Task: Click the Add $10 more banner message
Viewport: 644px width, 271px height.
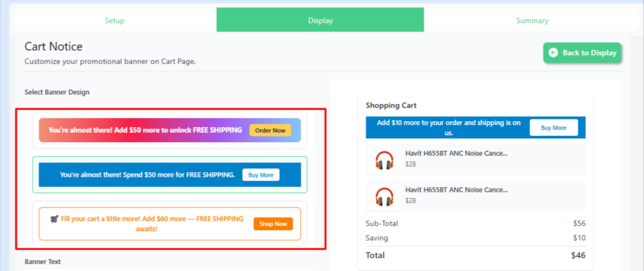Action: 448,128
